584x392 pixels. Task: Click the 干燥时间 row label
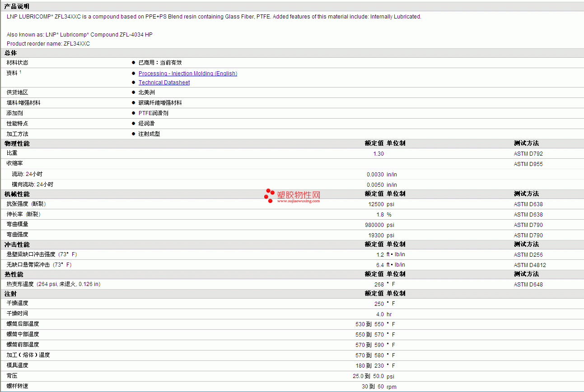[17, 314]
